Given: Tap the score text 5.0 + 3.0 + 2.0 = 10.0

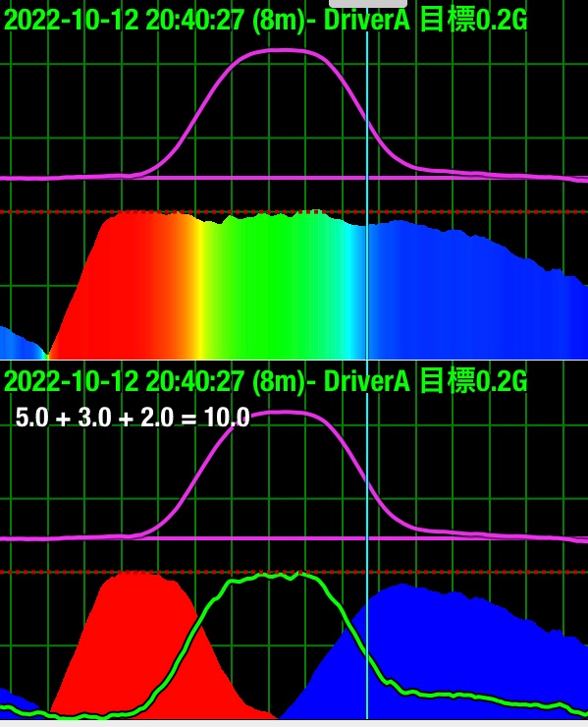Looking at the screenshot, I should (x=133, y=418).
